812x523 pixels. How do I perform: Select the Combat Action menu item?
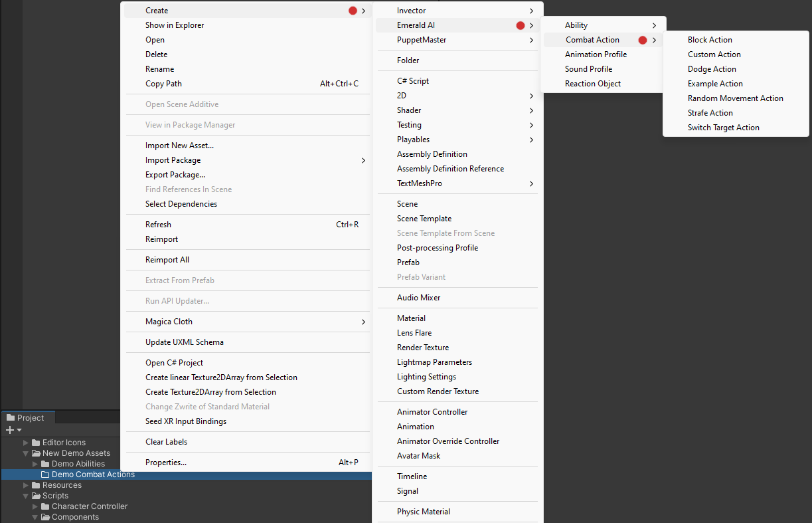pos(603,40)
